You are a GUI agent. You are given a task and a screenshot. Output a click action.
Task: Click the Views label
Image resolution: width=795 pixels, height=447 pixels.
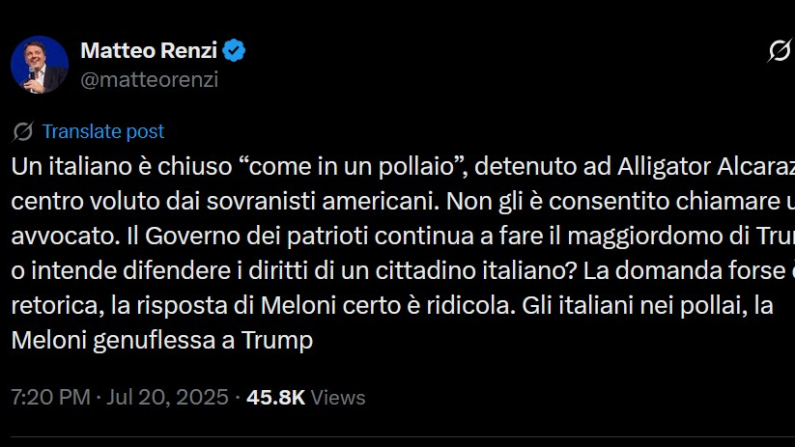tap(338, 397)
